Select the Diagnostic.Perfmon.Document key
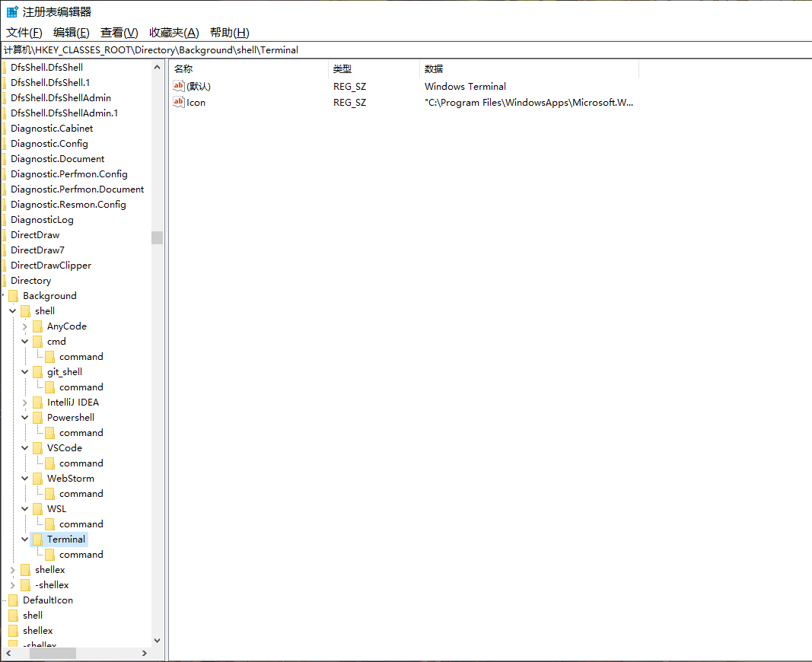The height and width of the screenshot is (662, 812). tap(77, 189)
